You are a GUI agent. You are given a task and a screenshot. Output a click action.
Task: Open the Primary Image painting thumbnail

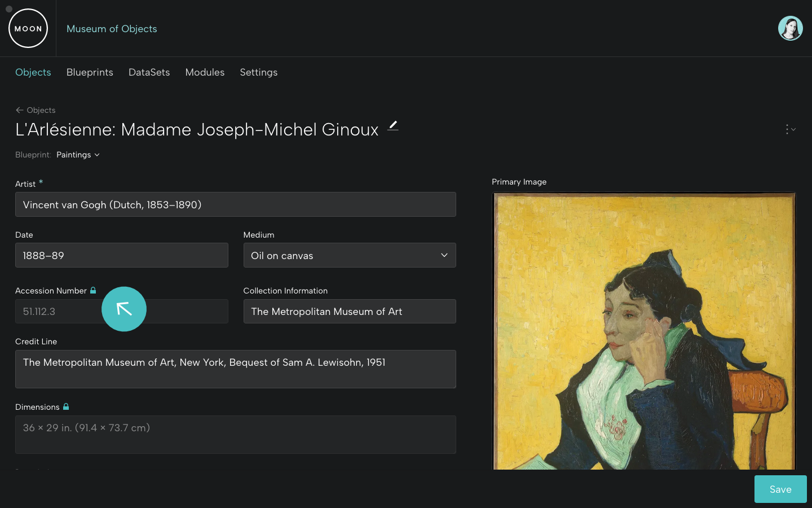pos(644,331)
